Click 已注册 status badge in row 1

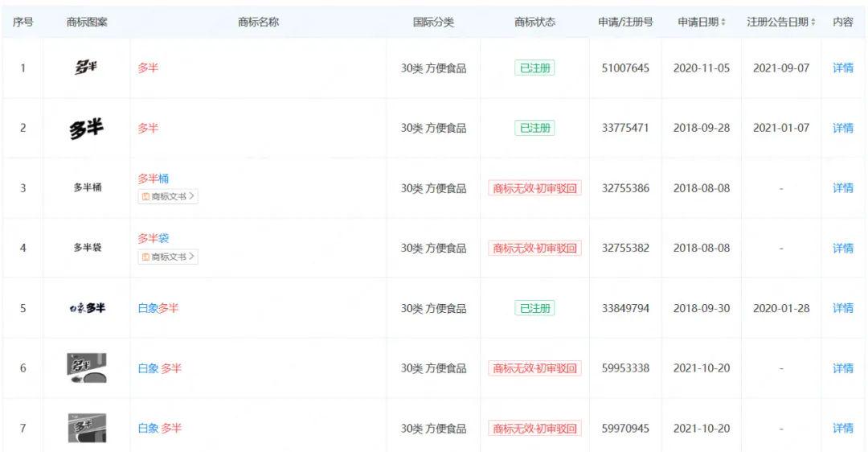[x=534, y=68]
